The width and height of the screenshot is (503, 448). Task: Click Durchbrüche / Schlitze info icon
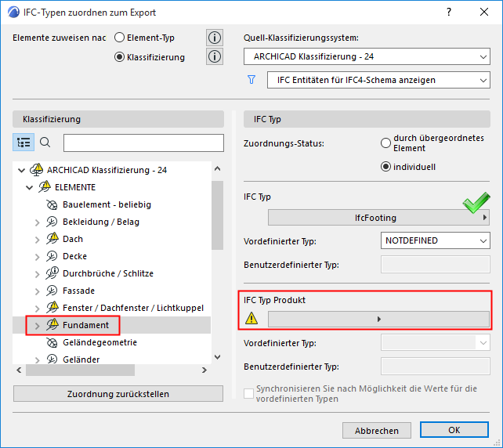coord(52,273)
